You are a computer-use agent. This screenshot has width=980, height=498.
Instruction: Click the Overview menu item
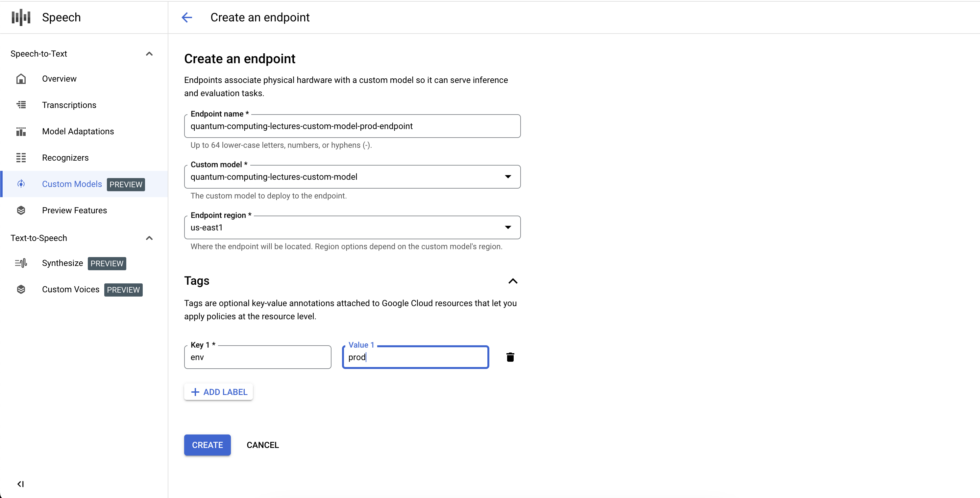[59, 79]
